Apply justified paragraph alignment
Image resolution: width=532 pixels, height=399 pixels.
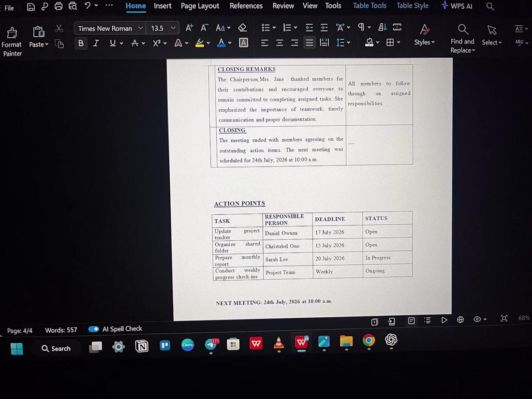pyautogui.click(x=309, y=43)
